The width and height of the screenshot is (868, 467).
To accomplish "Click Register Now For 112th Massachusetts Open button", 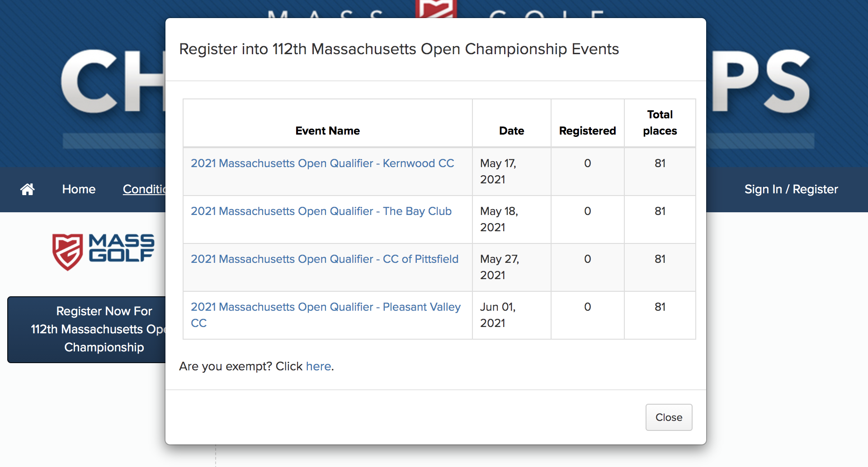I will tap(87, 329).
